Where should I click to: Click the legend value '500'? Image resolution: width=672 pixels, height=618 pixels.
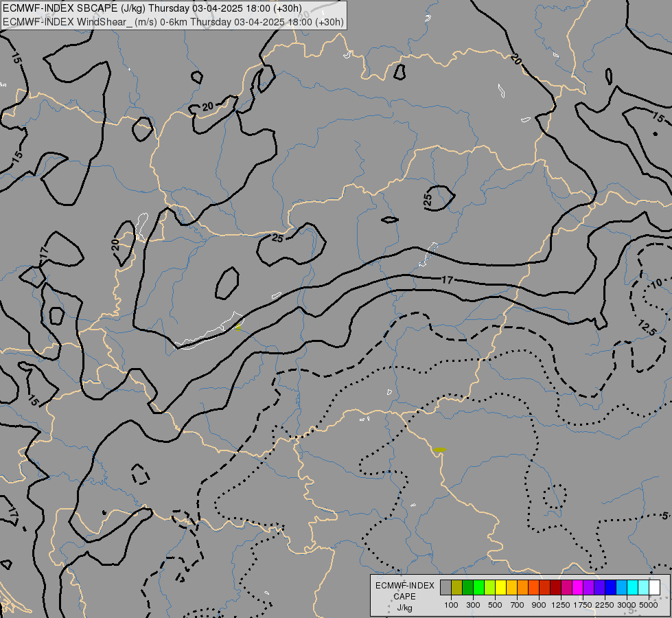click(495, 605)
